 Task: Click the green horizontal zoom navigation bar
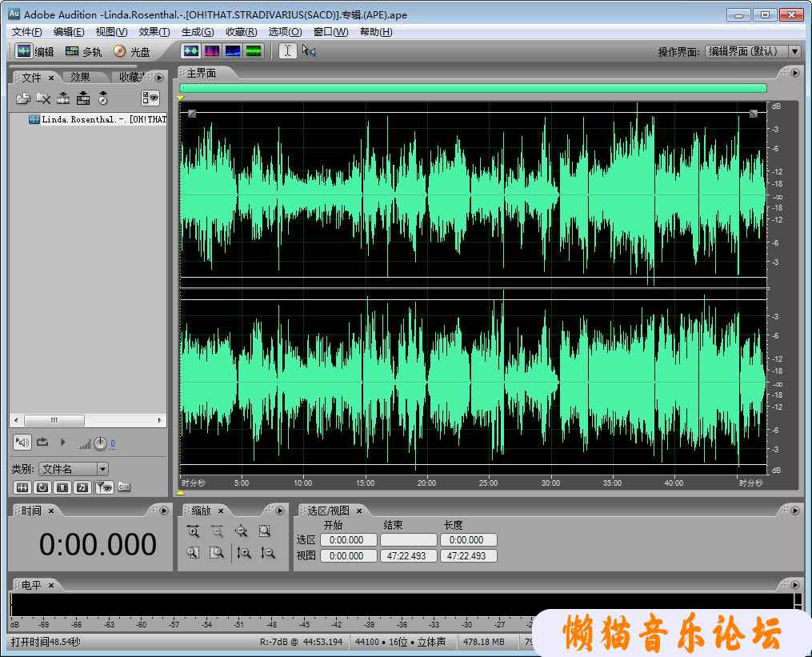pyautogui.click(x=473, y=88)
